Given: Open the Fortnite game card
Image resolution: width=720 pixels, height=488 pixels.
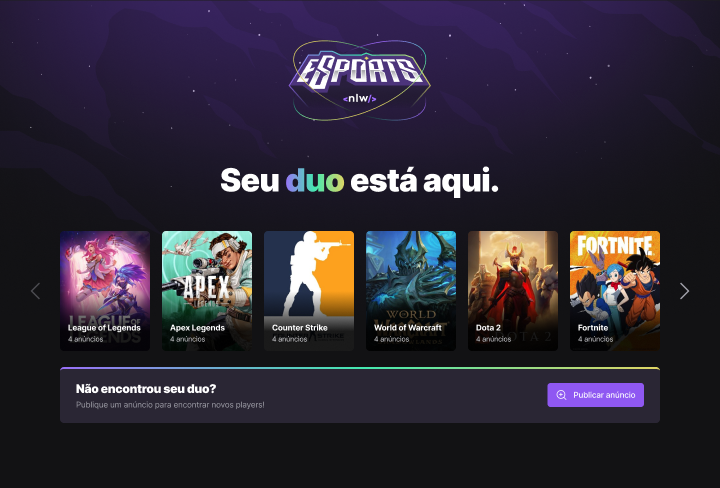Looking at the screenshot, I should coord(615,291).
